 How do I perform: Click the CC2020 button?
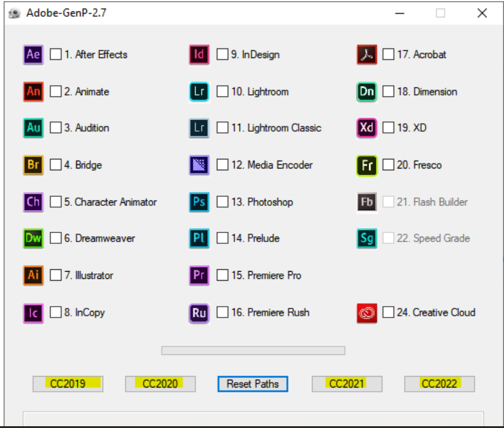click(160, 384)
